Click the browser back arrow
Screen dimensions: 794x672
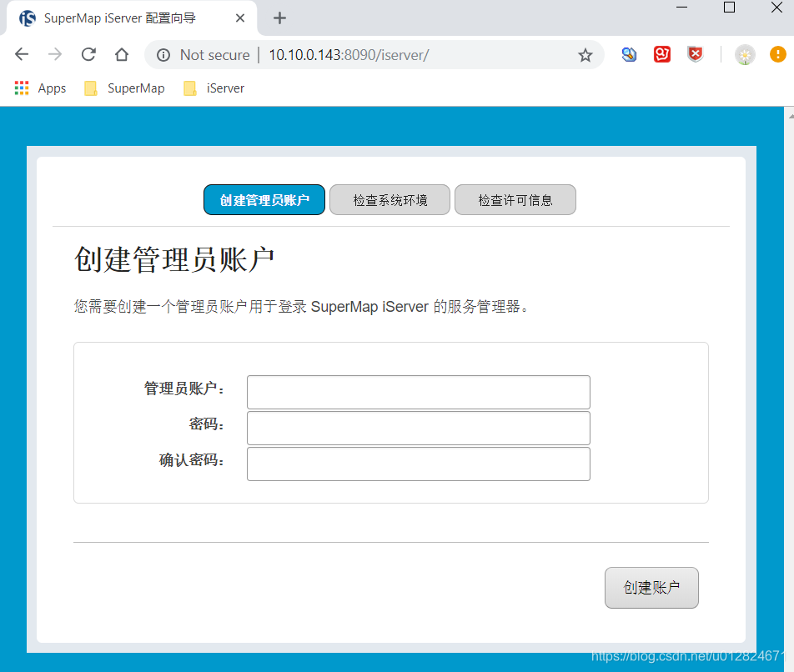(22, 54)
